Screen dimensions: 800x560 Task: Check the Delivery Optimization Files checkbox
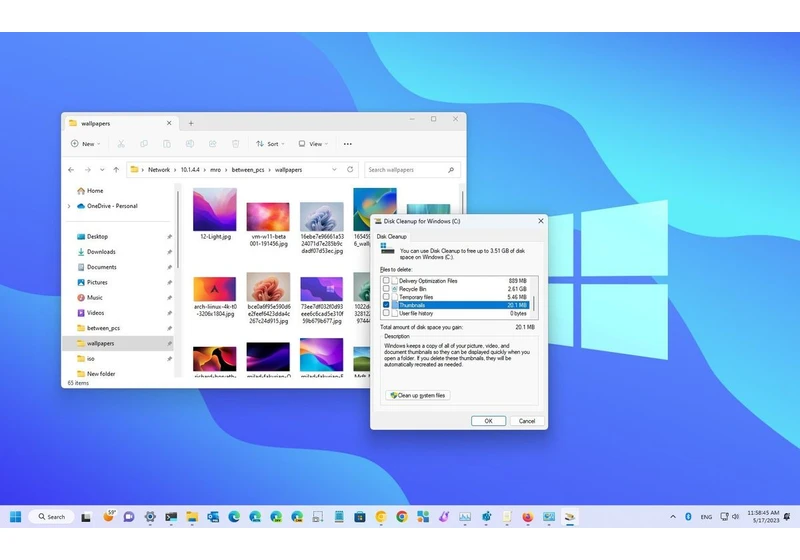coord(386,281)
